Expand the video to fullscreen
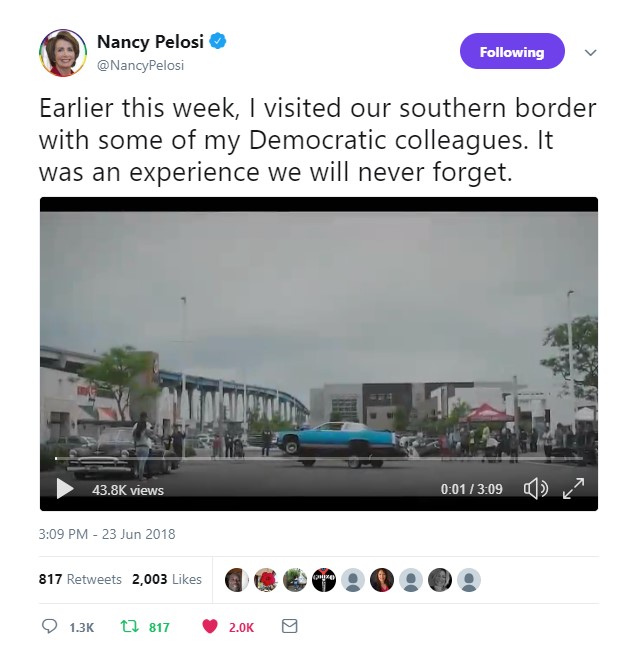This screenshot has width=637, height=651. (x=573, y=488)
